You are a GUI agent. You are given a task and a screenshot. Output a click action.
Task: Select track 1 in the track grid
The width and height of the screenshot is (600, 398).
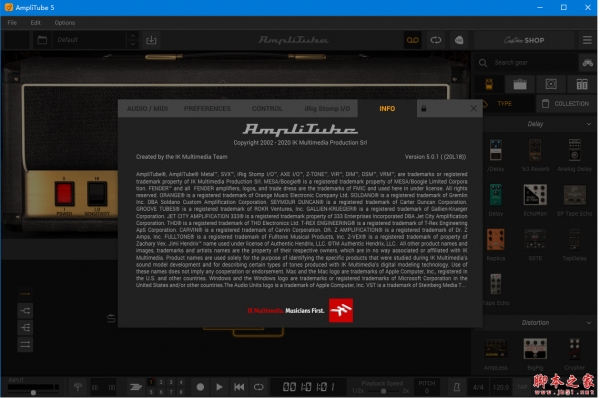[x=152, y=382]
